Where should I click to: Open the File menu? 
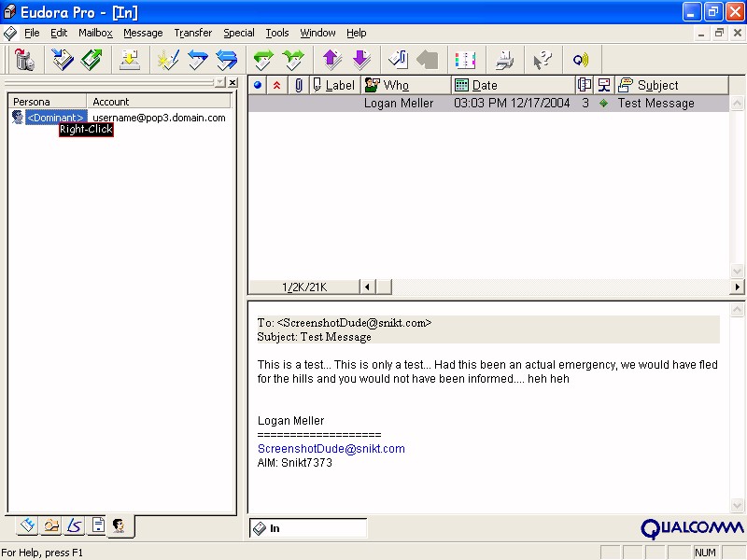pyautogui.click(x=32, y=33)
